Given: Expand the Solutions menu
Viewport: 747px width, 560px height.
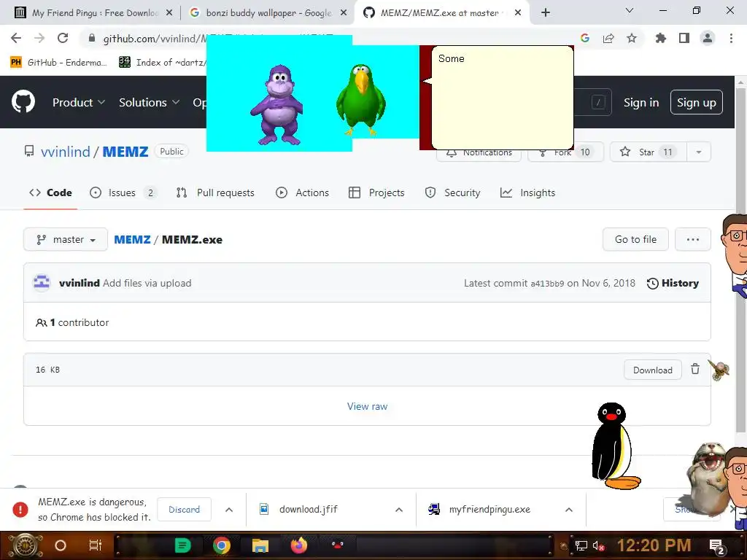Looking at the screenshot, I should (149, 102).
